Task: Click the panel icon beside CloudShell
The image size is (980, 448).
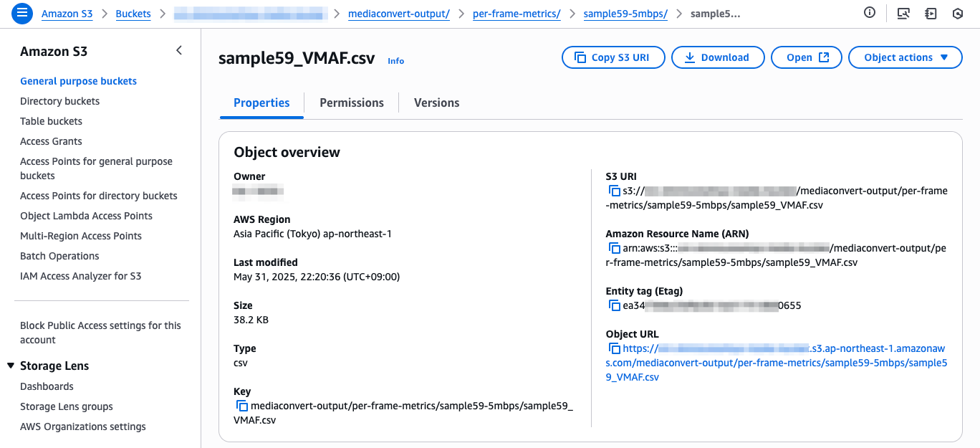Action: tap(931, 14)
